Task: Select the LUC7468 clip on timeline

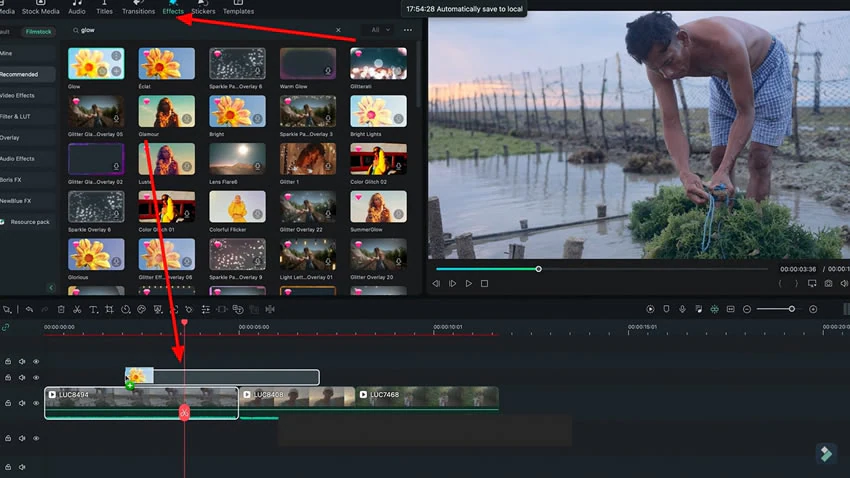Action: (x=427, y=403)
